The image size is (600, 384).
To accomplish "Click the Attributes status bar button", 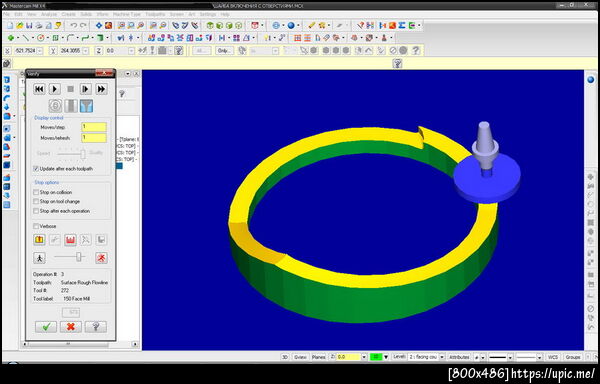I will coord(459,357).
